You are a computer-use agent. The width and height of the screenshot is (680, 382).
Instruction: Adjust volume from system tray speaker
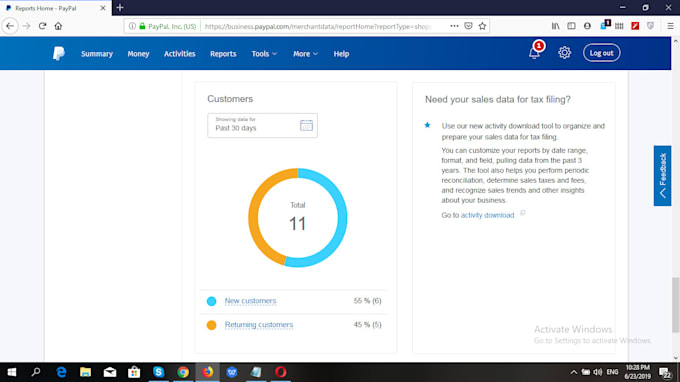598,372
